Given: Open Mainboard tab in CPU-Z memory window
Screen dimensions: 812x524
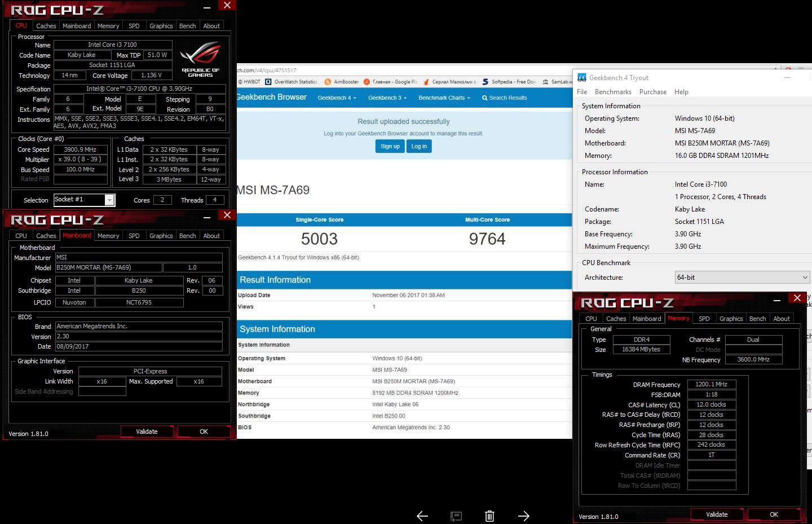Looking at the screenshot, I should click(x=646, y=319).
